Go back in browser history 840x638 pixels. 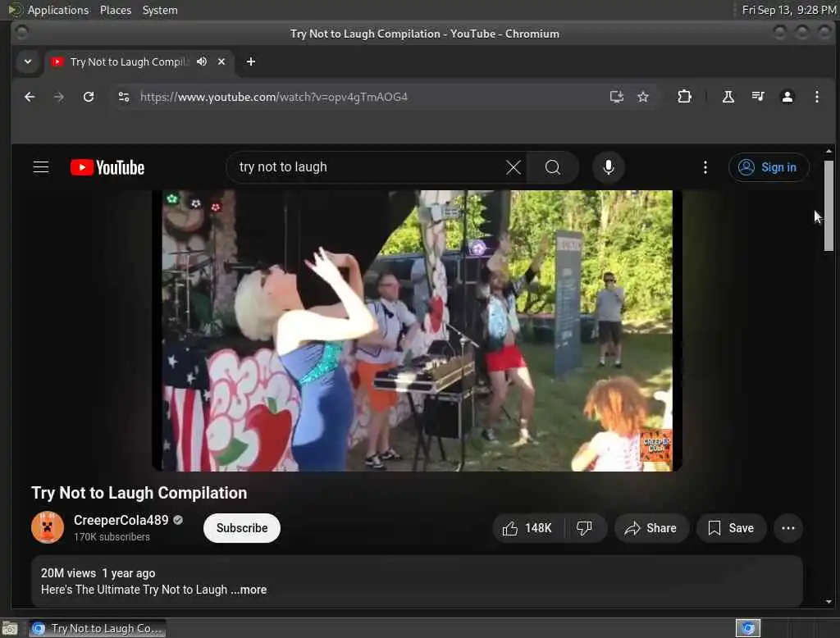point(30,97)
